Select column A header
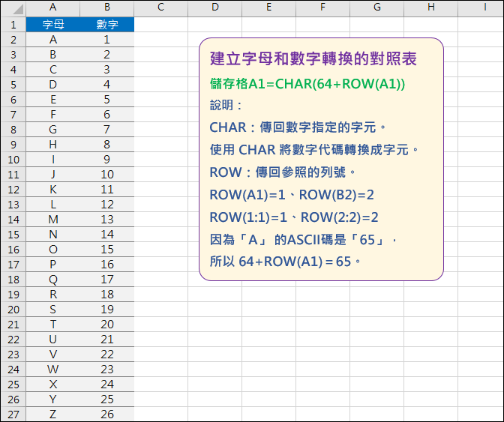This screenshot has width=504, height=422. [x=53, y=7]
